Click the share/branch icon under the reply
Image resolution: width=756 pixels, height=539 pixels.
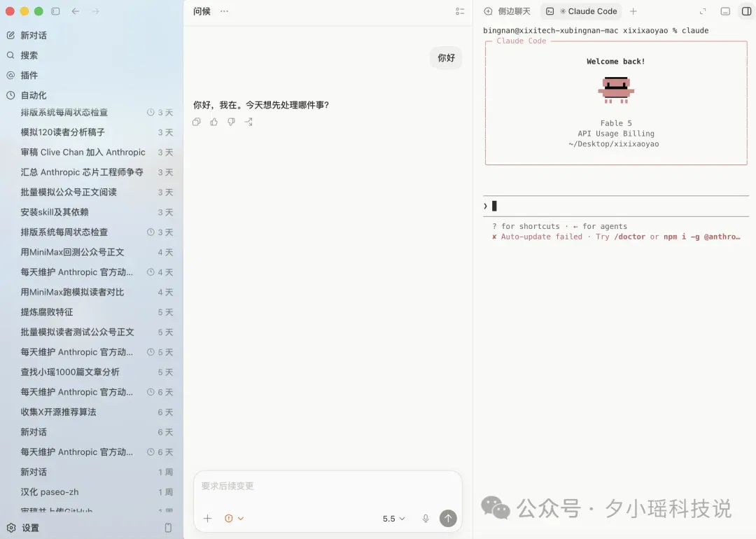click(x=248, y=122)
